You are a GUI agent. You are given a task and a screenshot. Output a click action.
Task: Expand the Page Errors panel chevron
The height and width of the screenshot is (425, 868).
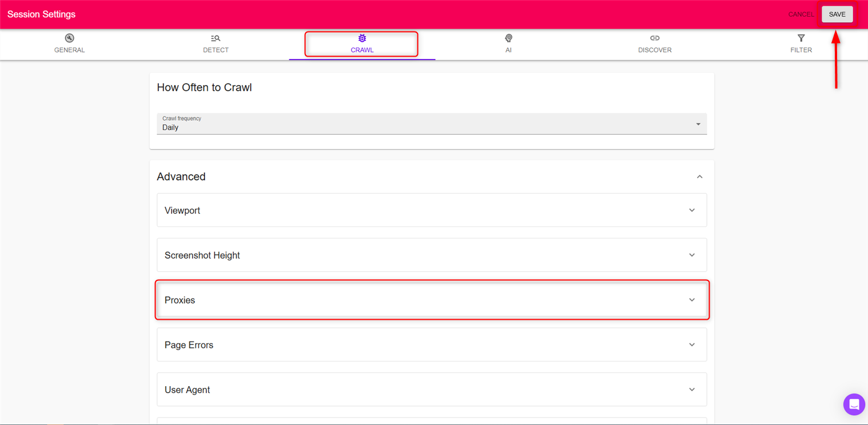pyautogui.click(x=692, y=345)
